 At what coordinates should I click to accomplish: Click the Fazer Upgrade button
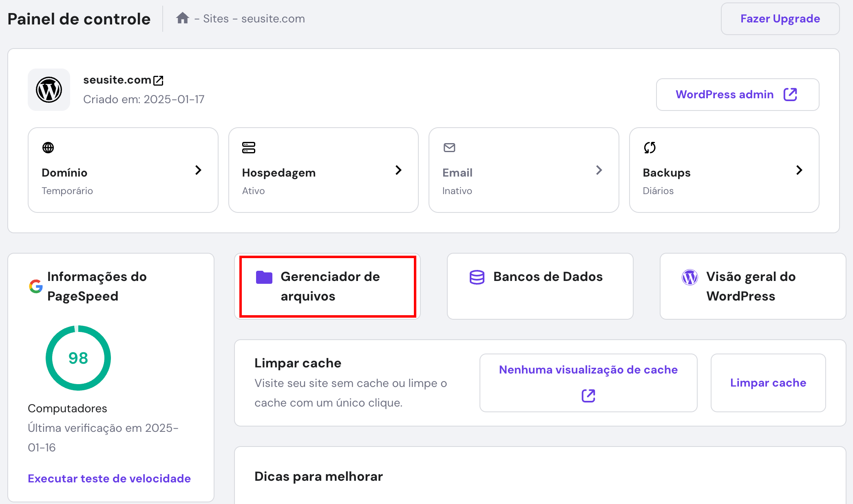(780, 18)
